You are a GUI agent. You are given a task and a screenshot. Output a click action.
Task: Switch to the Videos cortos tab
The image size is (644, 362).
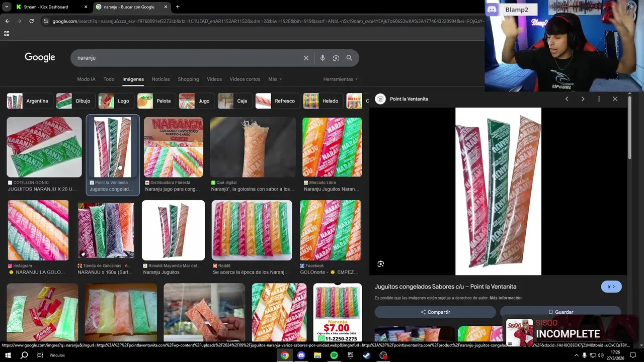[x=245, y=79]
